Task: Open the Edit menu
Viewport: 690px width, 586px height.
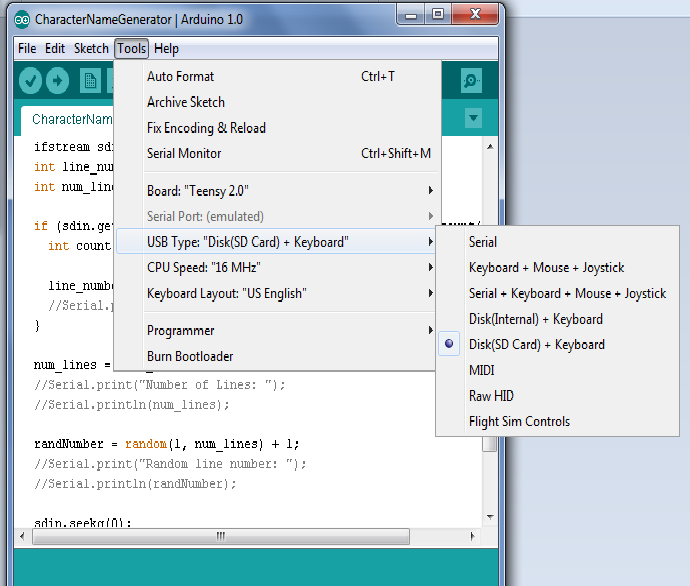Action: (55, 48)
